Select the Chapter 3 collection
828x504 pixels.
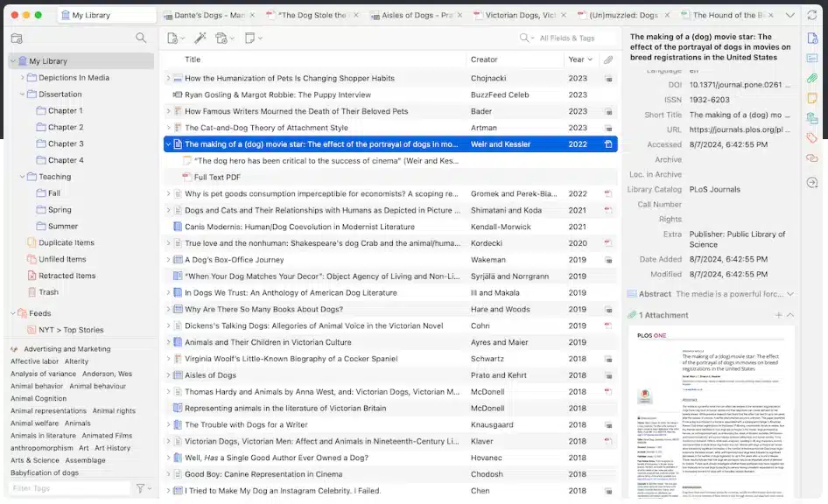coord(66,143)
